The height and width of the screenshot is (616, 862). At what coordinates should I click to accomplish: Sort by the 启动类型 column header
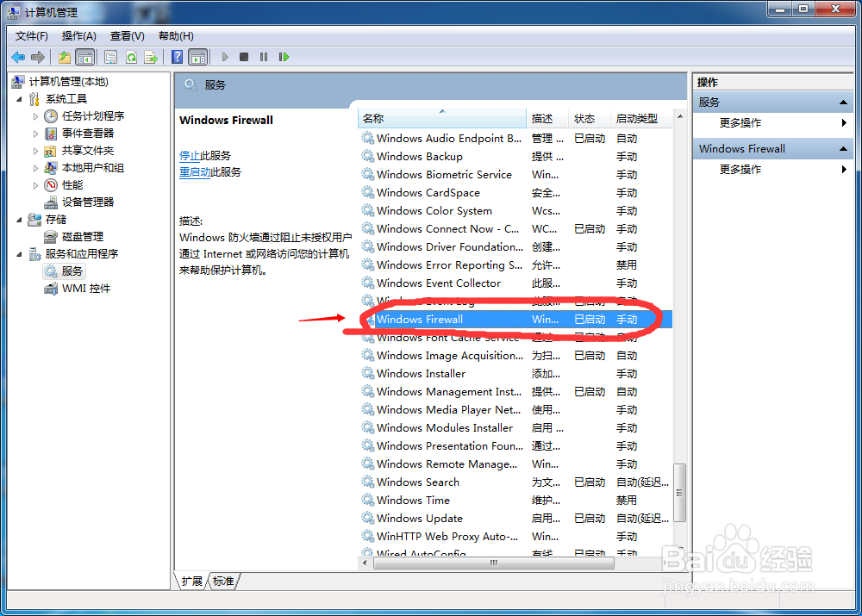641,119
